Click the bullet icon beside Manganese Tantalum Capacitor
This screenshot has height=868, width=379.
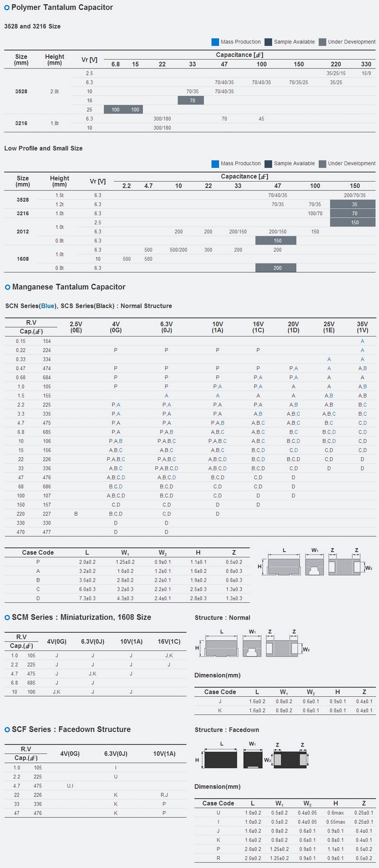pyautogui.click(x=7, y=287)
